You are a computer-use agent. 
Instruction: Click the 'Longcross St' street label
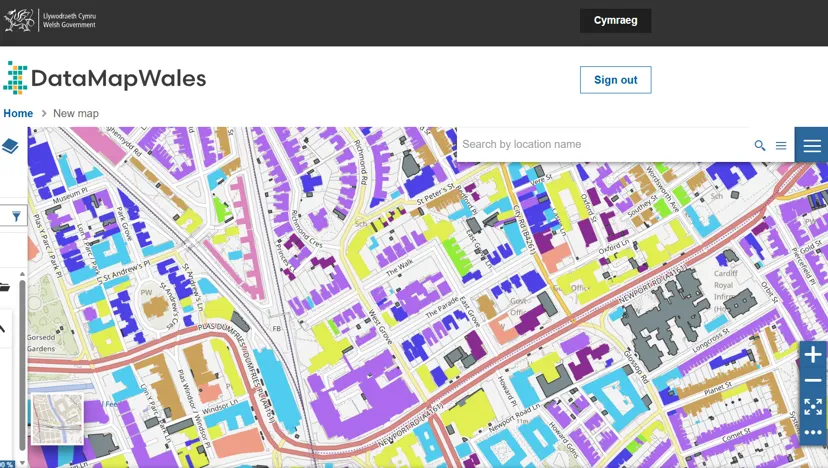pyautogui.click(x=711, y=340)
